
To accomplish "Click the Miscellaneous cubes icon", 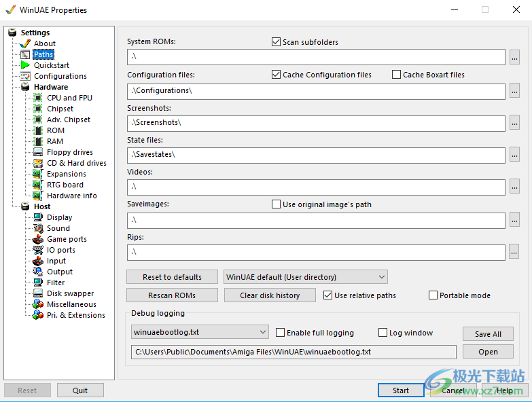I will pos(38,304).
